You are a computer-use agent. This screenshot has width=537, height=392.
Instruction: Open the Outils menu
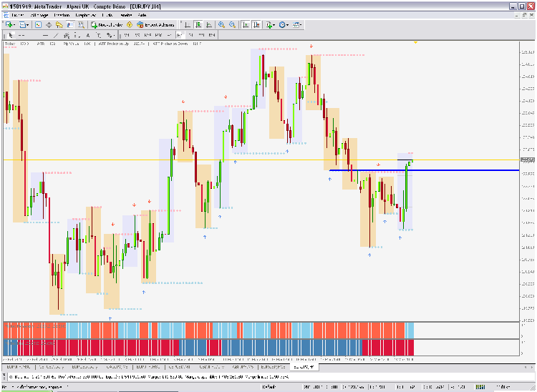pyautogui.click(x=107, y=15)
